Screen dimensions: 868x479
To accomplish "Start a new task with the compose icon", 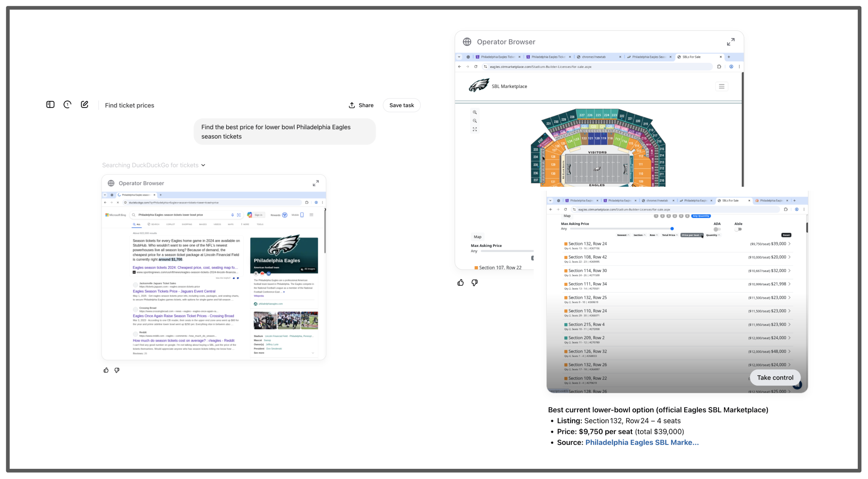I will (84, 104).
